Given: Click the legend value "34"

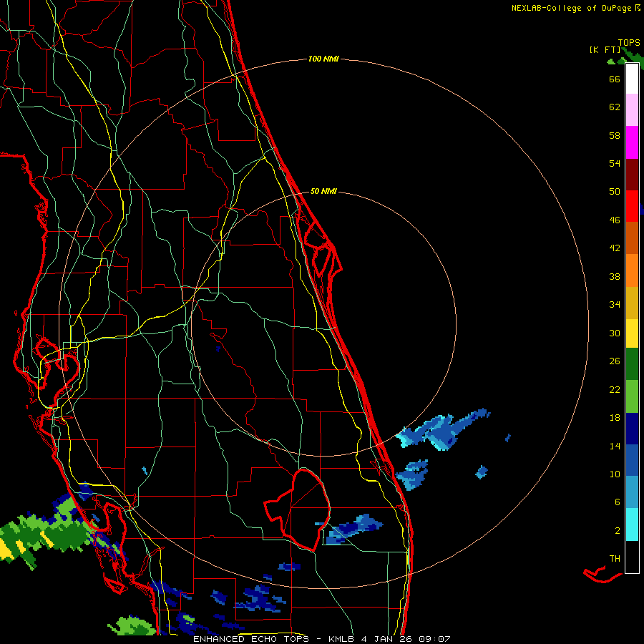Looking at the screenshot, I should pos(615,305).
